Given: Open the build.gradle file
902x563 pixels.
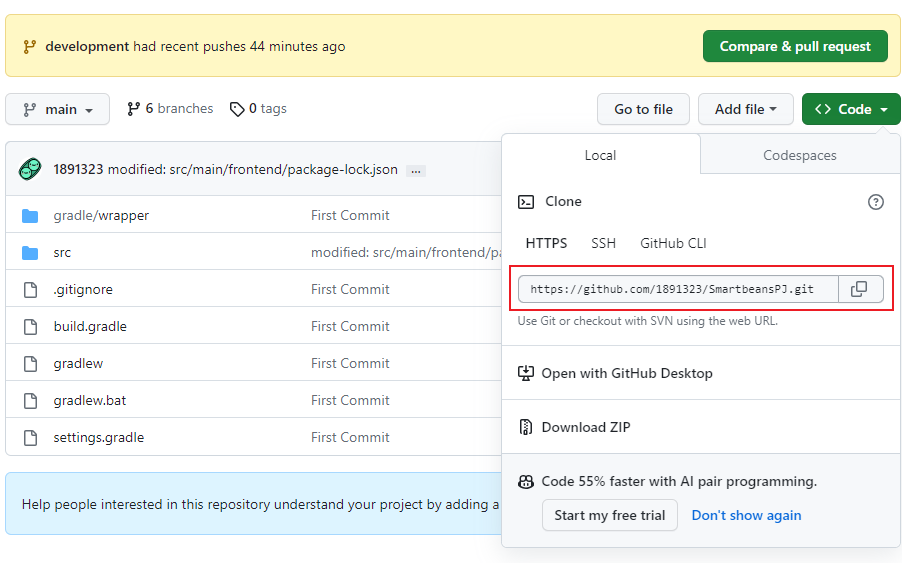Looking at the screenshot, I should click(90, 327).
